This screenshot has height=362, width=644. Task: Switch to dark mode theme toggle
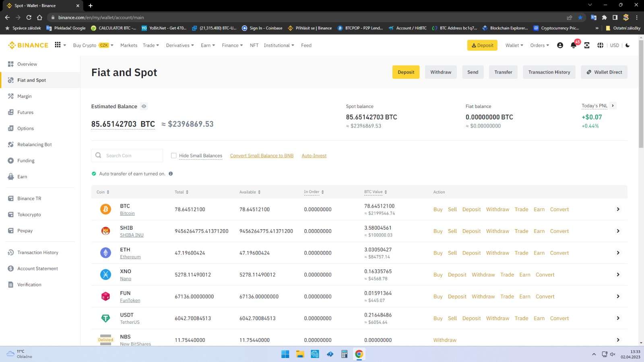point(627,45)
